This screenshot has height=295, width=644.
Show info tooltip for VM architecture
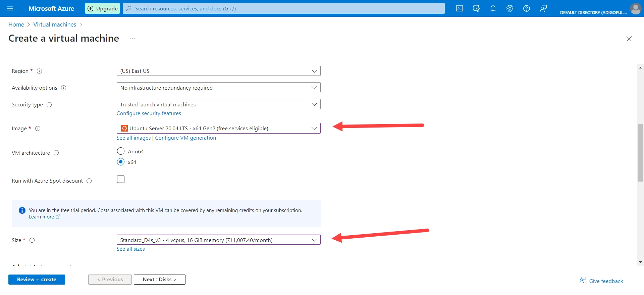(56, 153)
